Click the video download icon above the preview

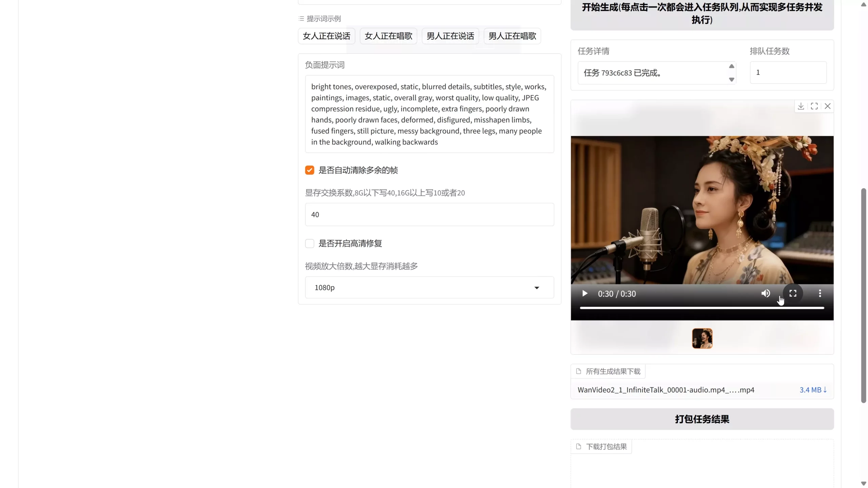pos(800,106)
